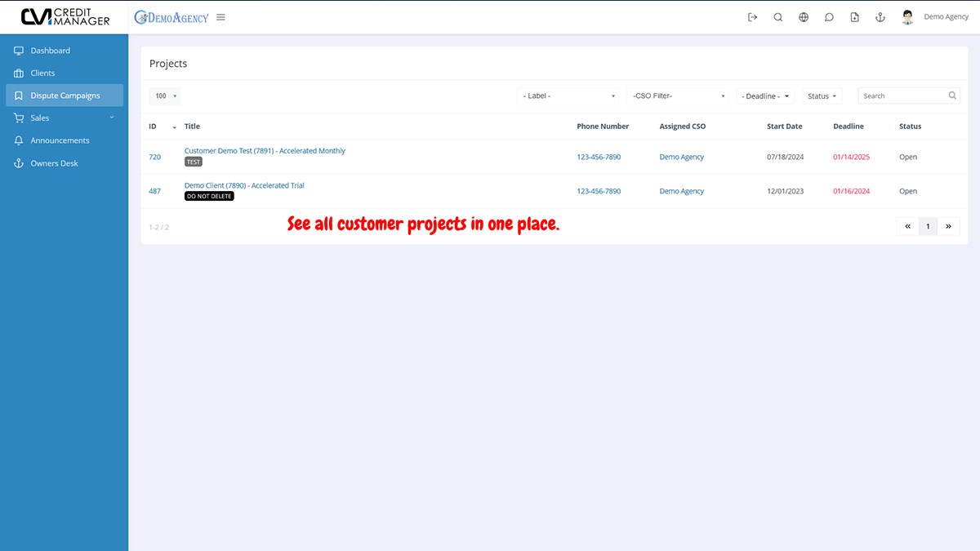Viewport: 980px width, 551px height.
Task: Open the chat bubble icon
Action: (x=829, y=16)
